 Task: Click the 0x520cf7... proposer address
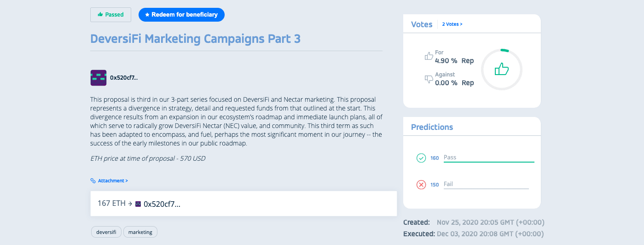tap(124, 78)
